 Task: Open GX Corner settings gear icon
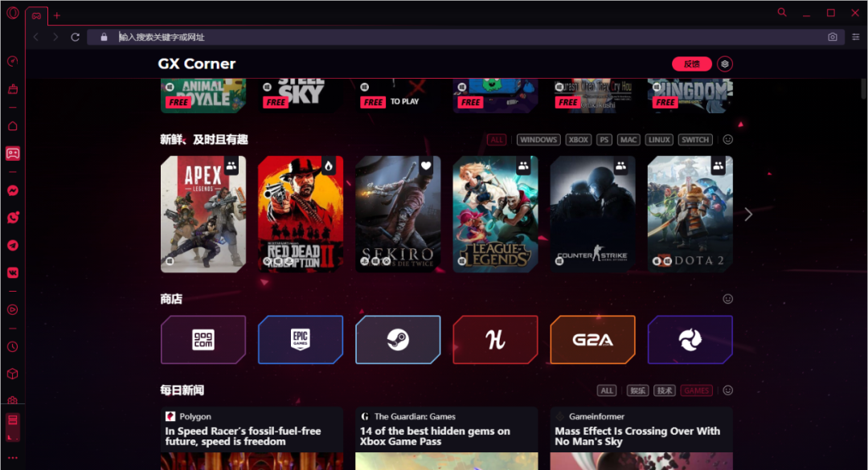tap(725, 64)
